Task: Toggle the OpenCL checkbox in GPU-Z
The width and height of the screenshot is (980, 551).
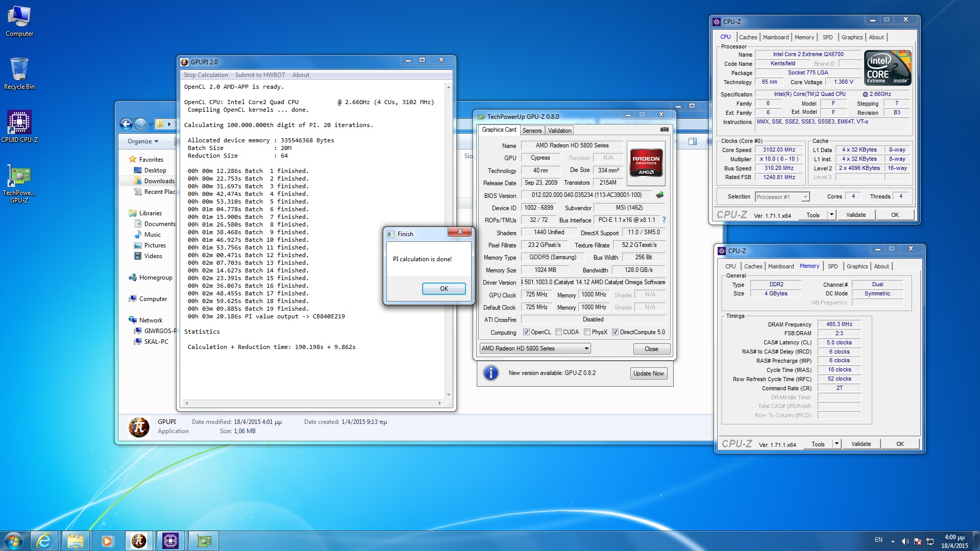Action: coord(526,332)
